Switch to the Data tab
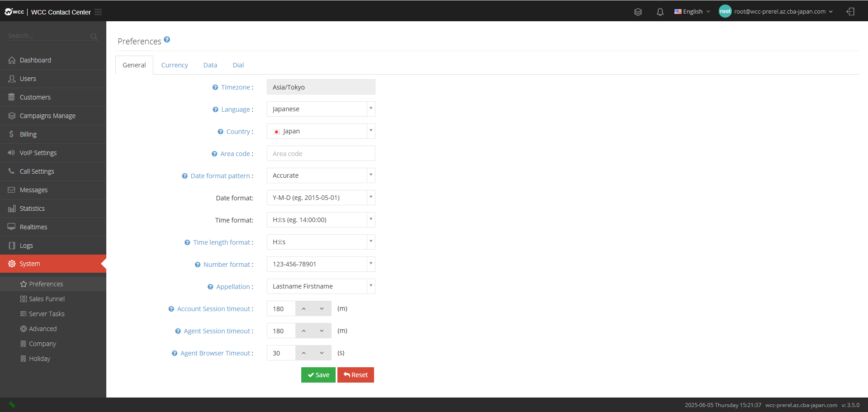Viewport: 868px width, 412px height. coord(210,65)
